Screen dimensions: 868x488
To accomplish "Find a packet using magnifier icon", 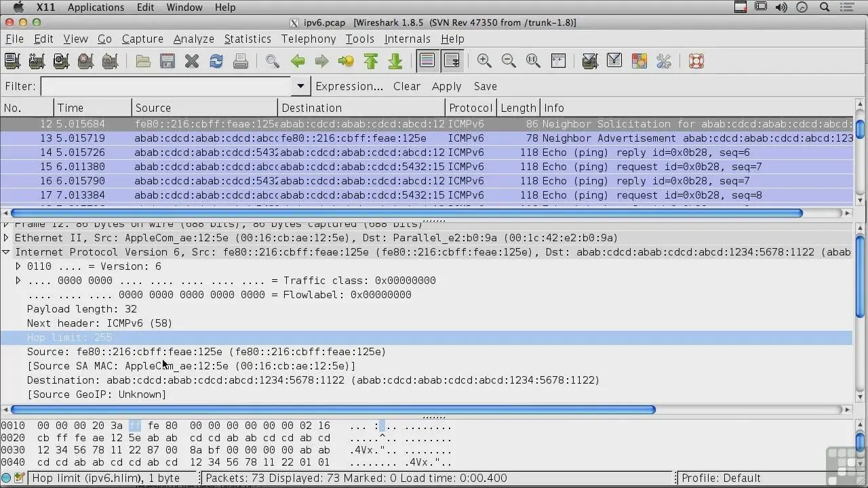I will click(273, 61).
